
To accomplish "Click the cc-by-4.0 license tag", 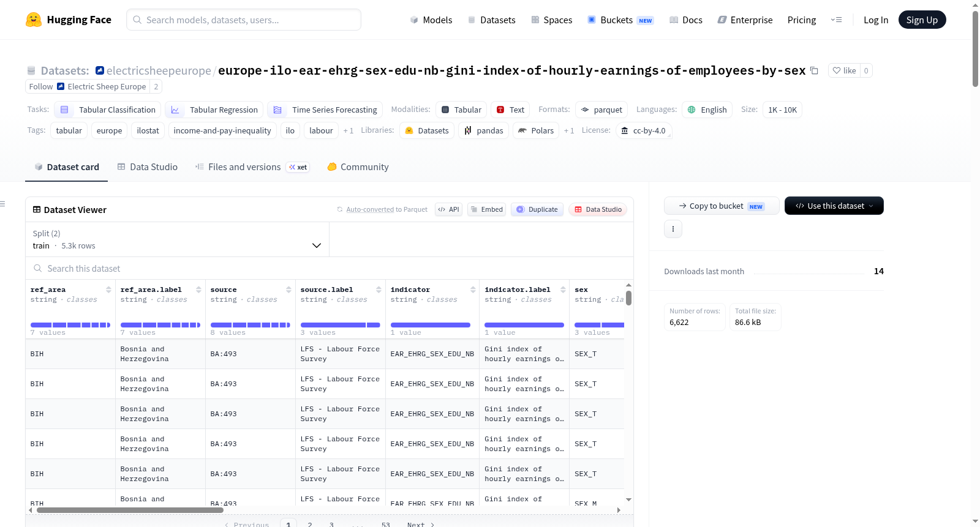I will 643,130.
